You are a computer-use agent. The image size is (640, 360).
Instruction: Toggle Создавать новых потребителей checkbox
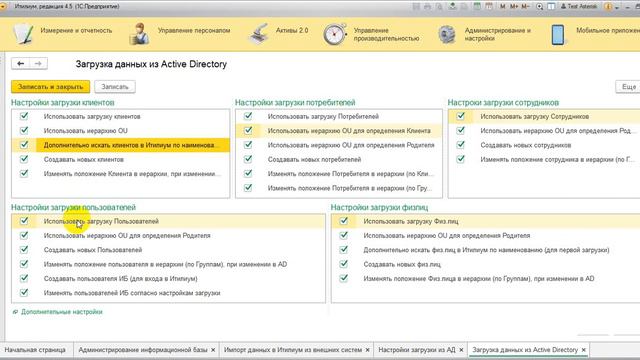(248, 159)
